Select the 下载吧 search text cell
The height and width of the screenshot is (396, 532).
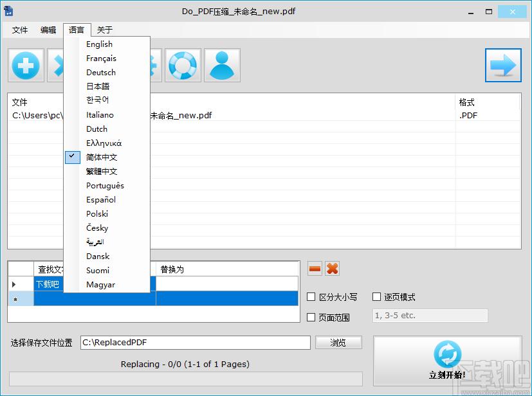click(x=49, y=283)
